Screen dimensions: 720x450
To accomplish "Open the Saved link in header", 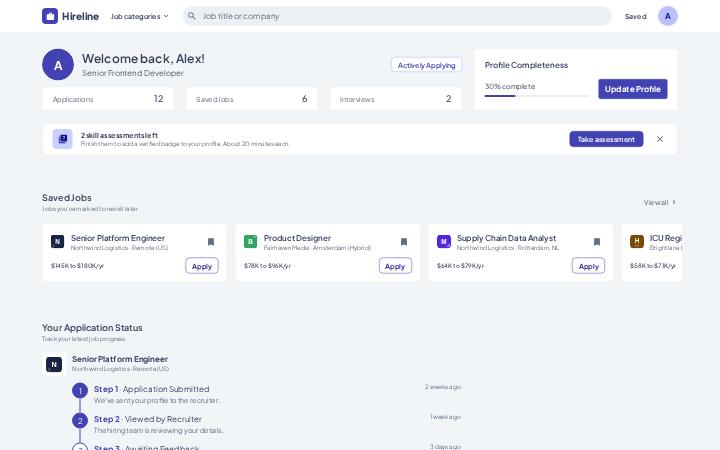I will 636,17.
